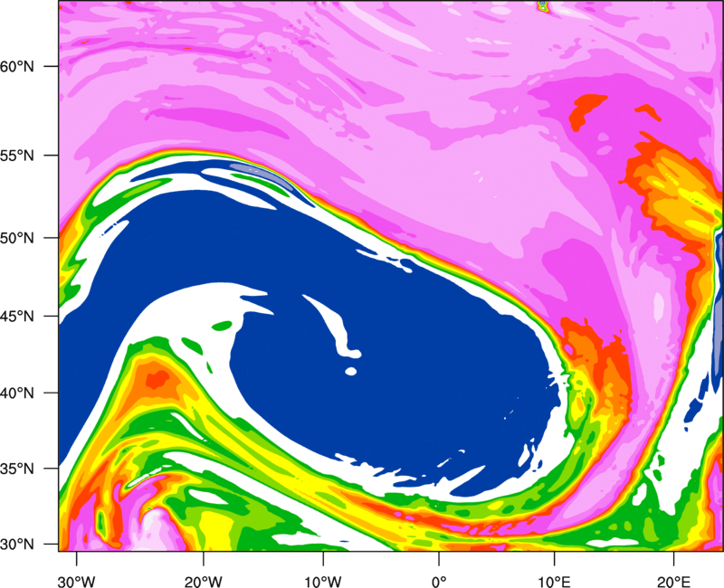
Task: Click the 0° longitude label
Action: pos(439,582)
